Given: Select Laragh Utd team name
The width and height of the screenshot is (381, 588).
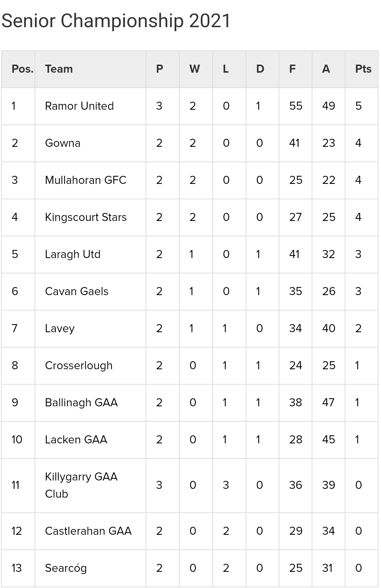Looking at the screenshot, I should click(x=73, y=254).
